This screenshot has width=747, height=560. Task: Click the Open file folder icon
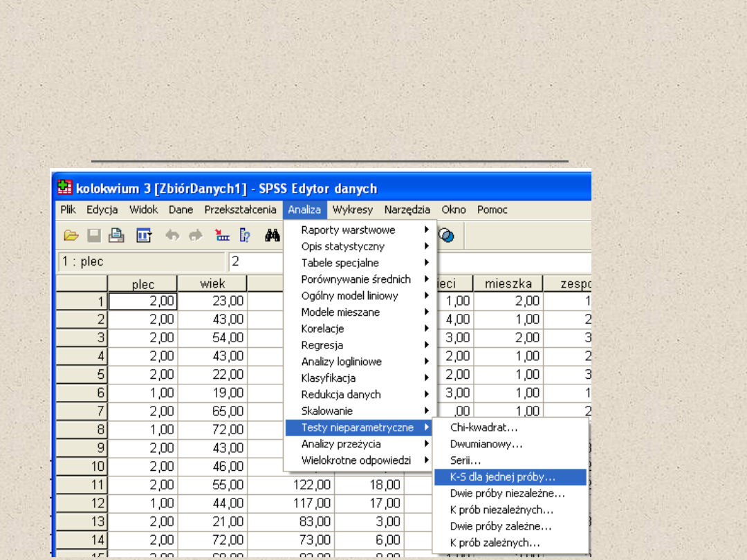[71, 236]
